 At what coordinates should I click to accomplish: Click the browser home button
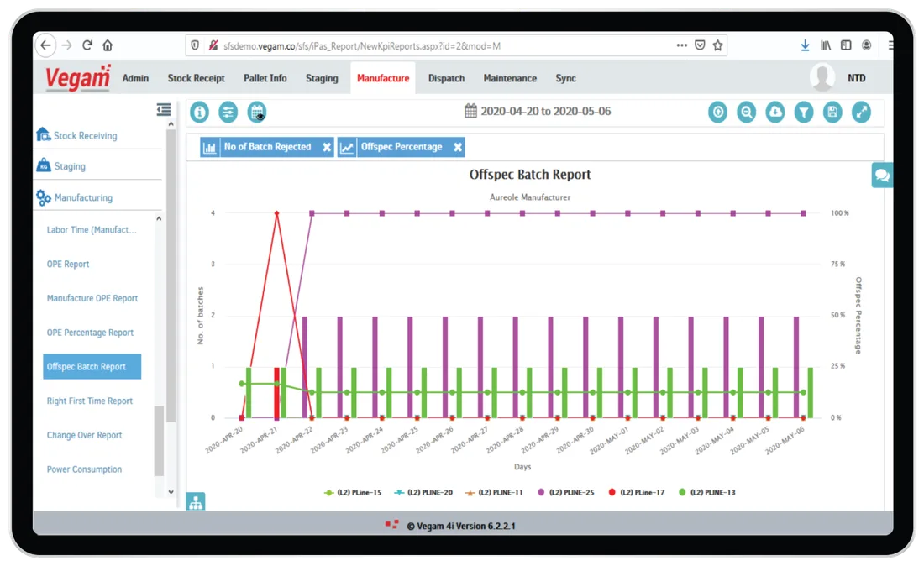tap(108, 45)
